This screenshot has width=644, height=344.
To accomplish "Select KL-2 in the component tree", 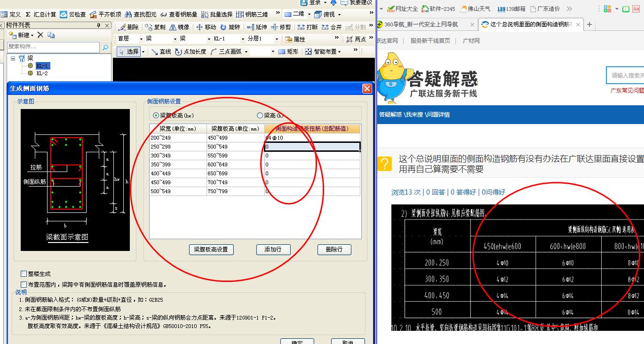I will tap(42, 73).
